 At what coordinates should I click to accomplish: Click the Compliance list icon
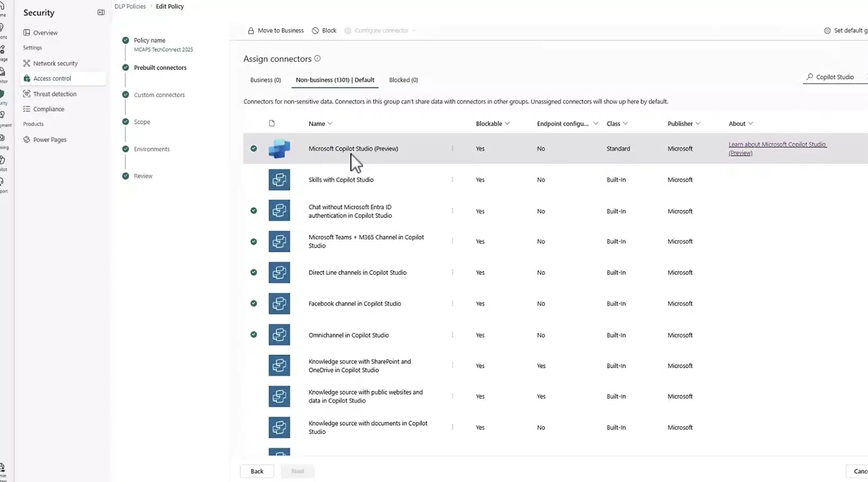tap(26, 109)
